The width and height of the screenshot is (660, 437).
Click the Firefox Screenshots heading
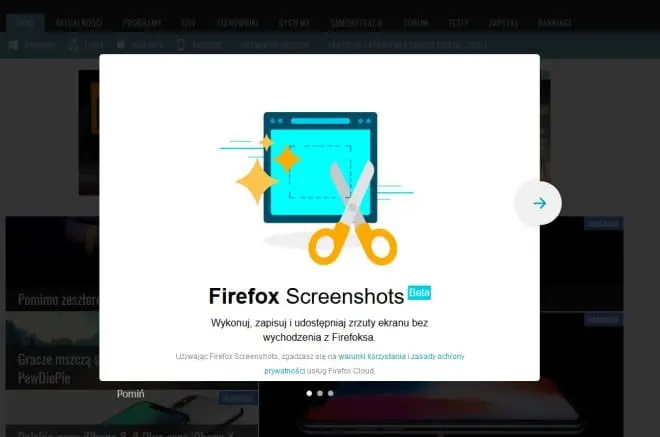click(x=306, y=296)
